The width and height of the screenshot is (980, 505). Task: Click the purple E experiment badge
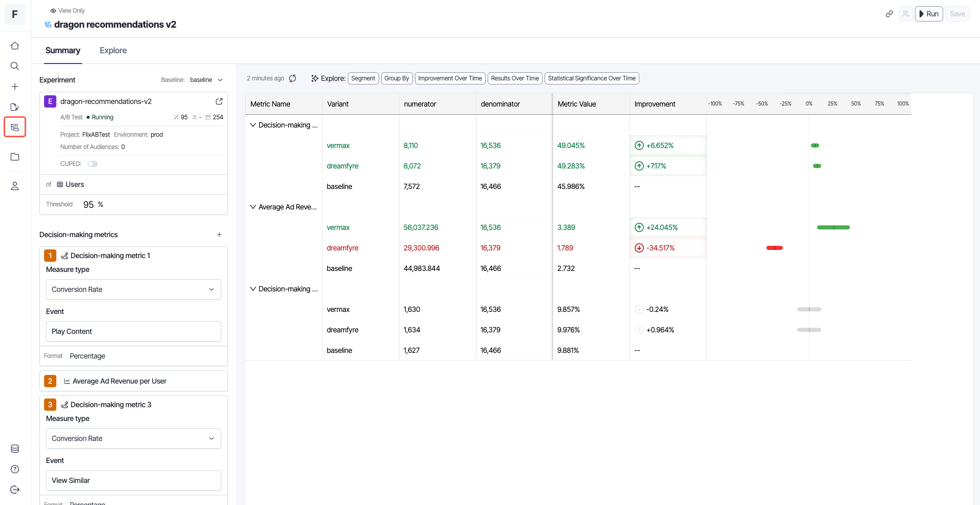[50, 101]
